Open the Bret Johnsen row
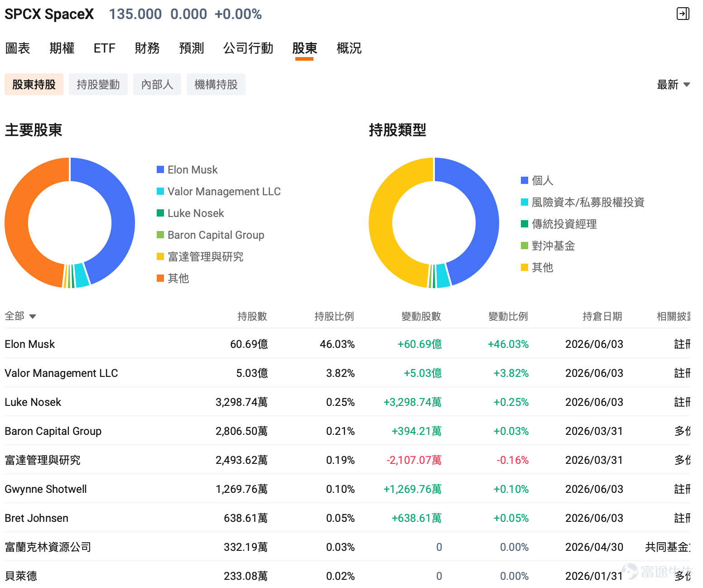Viewport: 703px width, 588px height. tap(347, 518)
